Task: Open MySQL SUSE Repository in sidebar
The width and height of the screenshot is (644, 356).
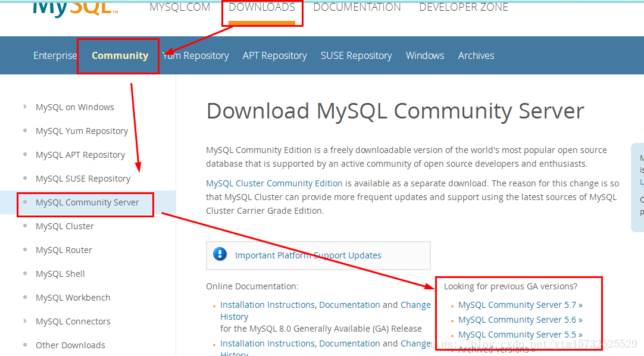Action: tap(83, 179)
